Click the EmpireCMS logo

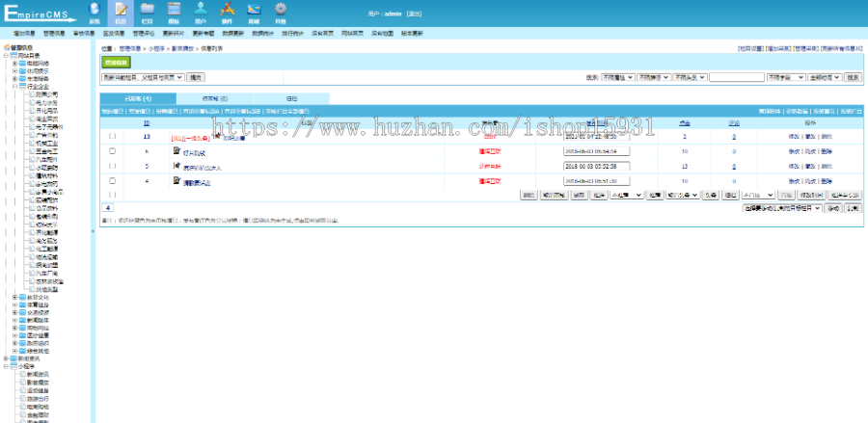(x=41, y=13)
